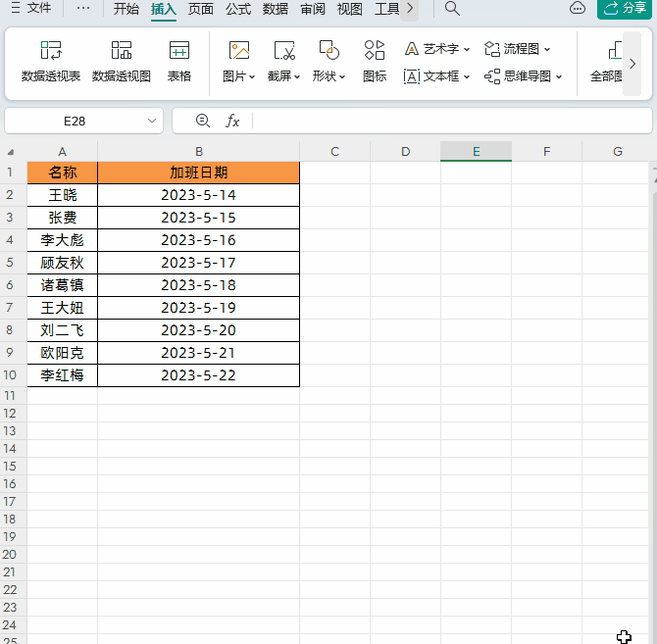Viewport: 657px width, 644px height.
Task: Select cell containing 刘二飞
Action: [x=63, y=330]
